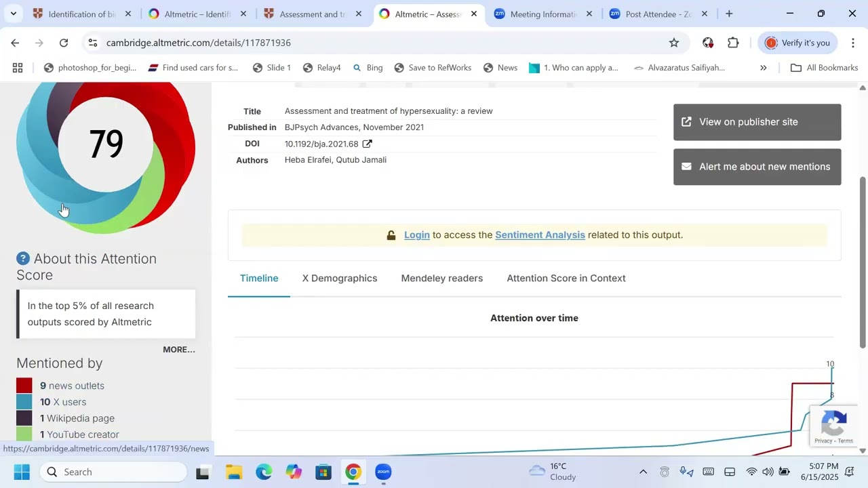Open the All Bookmarks folder
The image size is (868, 488).
click(x=825, y=68)
